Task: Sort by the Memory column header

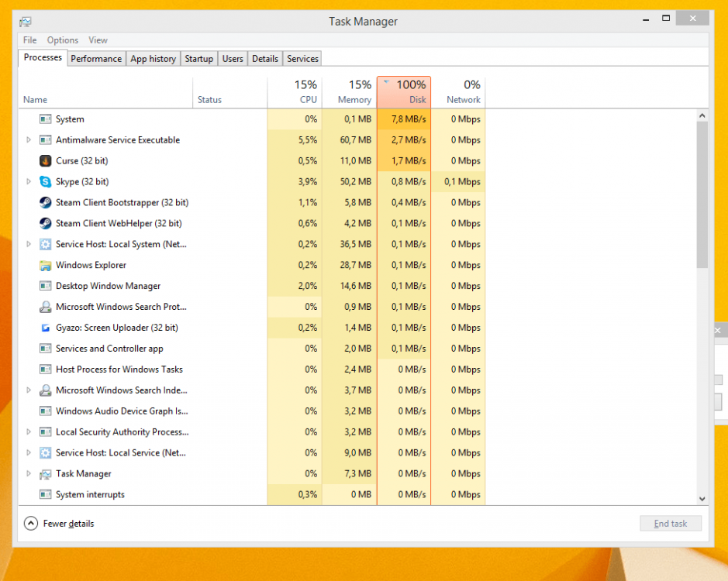Action: coord(350,92)
